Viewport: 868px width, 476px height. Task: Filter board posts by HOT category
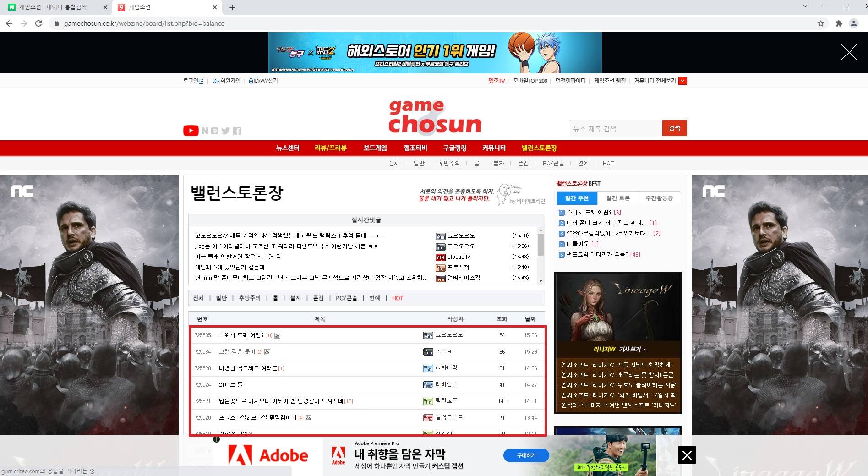[397, 298]
